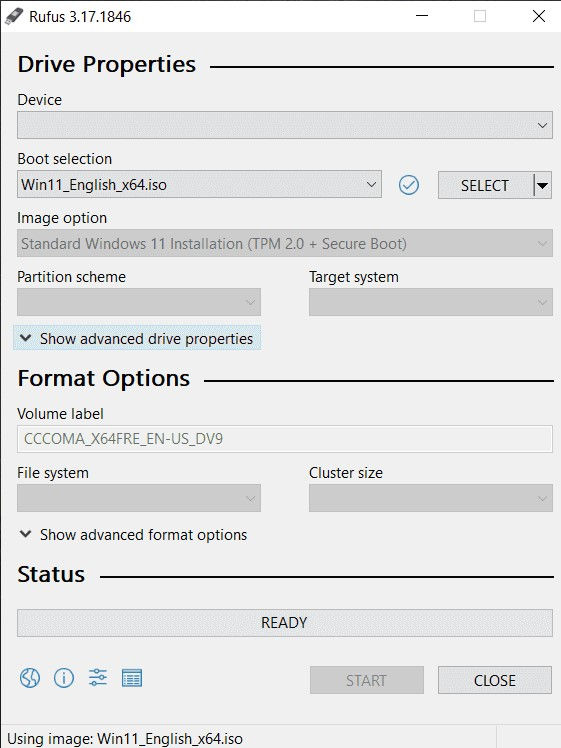The height and width of the screenshot is (748, 561).
Task: Click the Format Options heading
Action: pos(104,379)
